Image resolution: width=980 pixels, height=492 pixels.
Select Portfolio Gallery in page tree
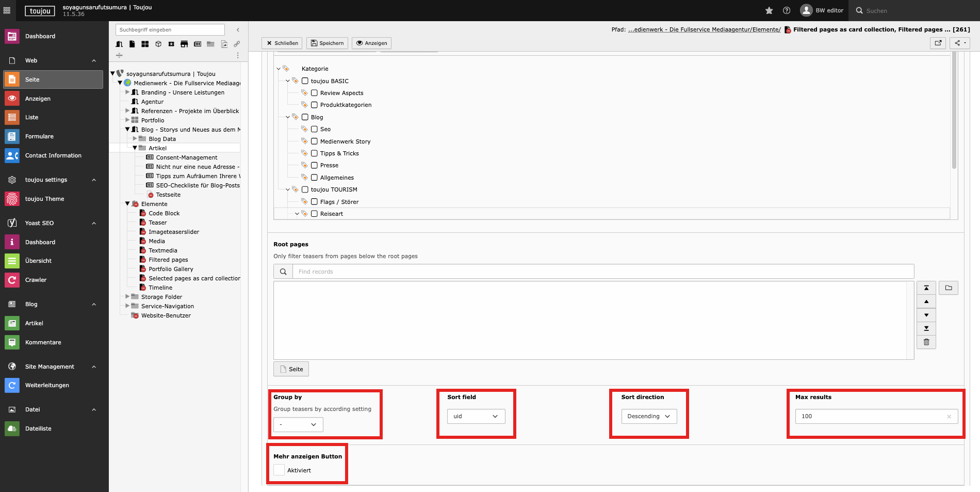pyautogui.click(x=171, y=269)
